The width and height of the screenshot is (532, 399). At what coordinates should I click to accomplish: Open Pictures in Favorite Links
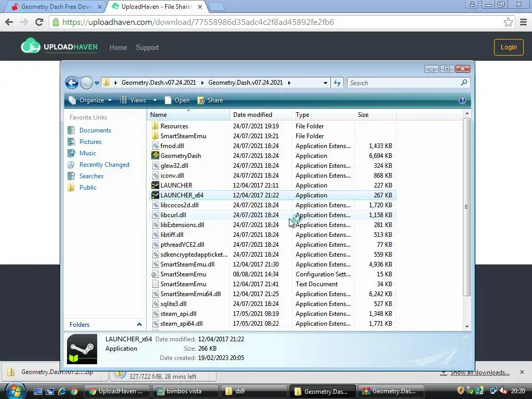pos(90,142)
